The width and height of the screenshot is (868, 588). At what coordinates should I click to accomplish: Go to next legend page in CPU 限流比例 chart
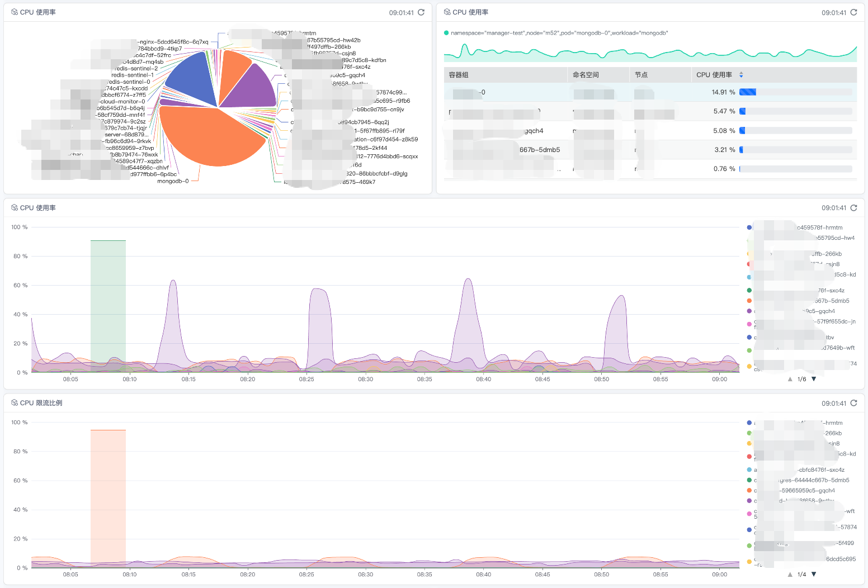pos(814,575)
